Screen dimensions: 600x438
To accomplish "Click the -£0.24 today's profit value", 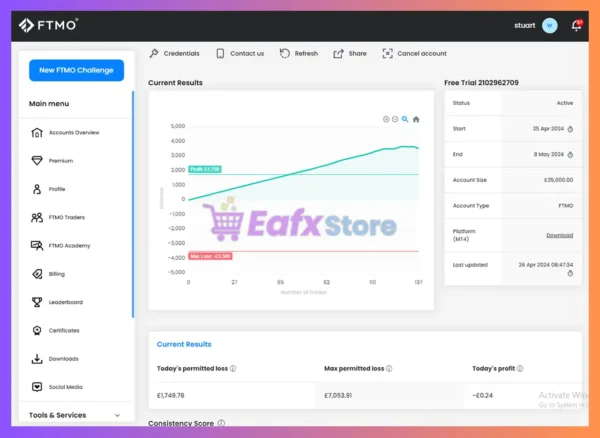I will 481,396.
